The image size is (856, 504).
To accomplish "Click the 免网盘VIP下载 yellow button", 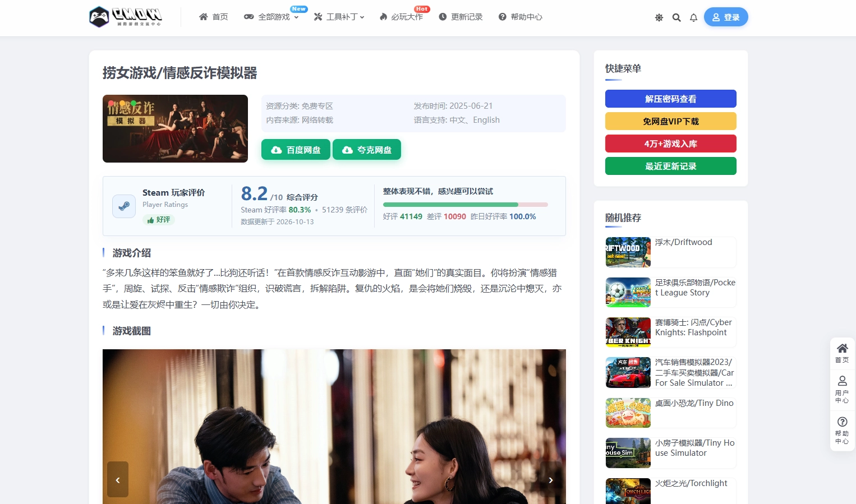I will pos(671,121).
